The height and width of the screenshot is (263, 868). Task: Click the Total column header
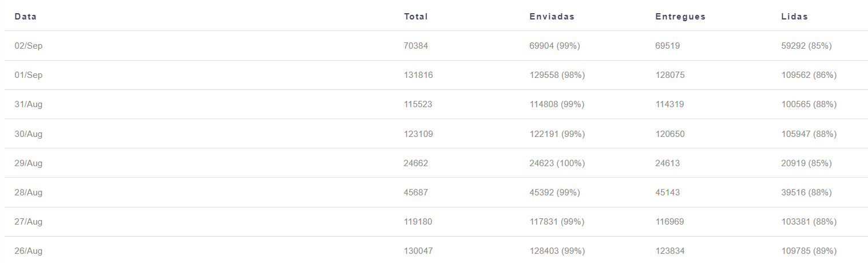416,17
